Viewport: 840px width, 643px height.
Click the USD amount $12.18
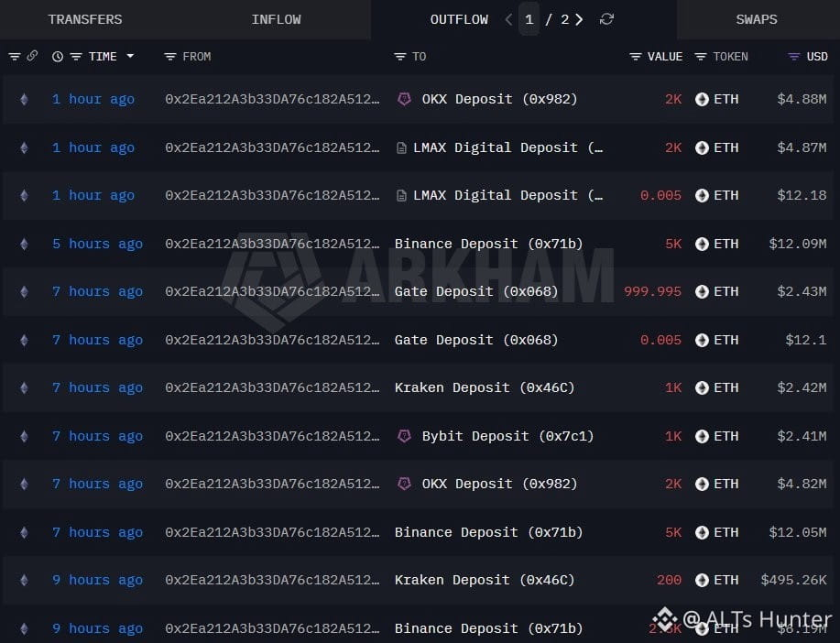pos(802,196)
